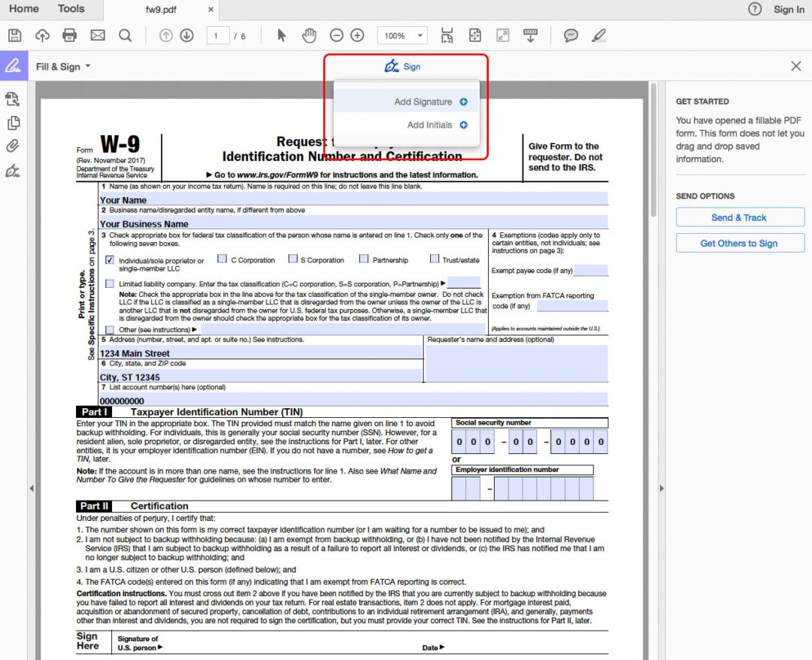Image resolution: width=812 pixels, height=660 pixels.
Task: Collapse the left navigation pane arrow
Action: coord(32,488)
